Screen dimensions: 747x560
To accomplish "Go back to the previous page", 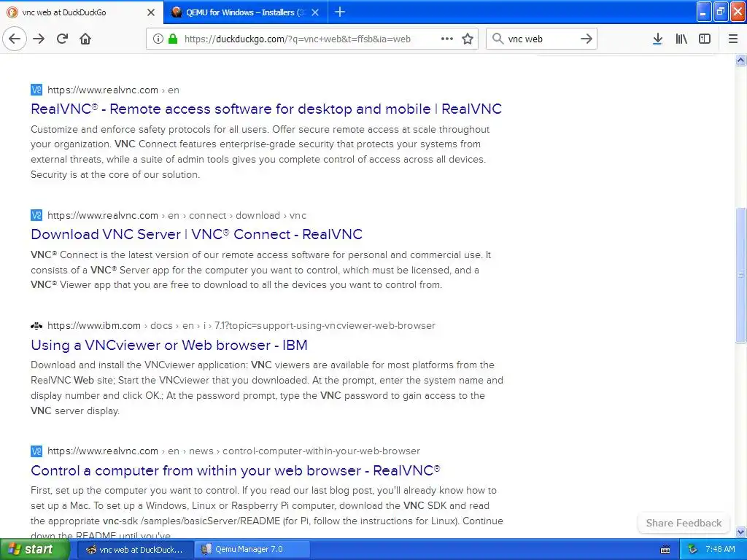I will click(x=15, y=39).
